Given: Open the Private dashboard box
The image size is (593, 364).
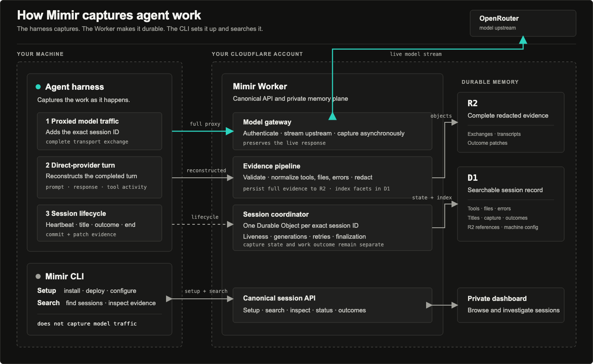Looking at the screenshot, I should (x=511, y=305).
